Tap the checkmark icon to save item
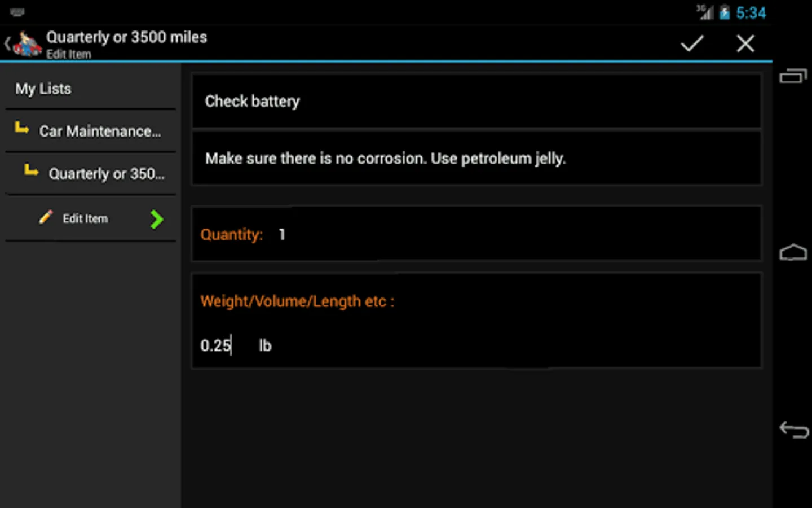The width and height of the screenshot is (812, 508). coord(691,43)
